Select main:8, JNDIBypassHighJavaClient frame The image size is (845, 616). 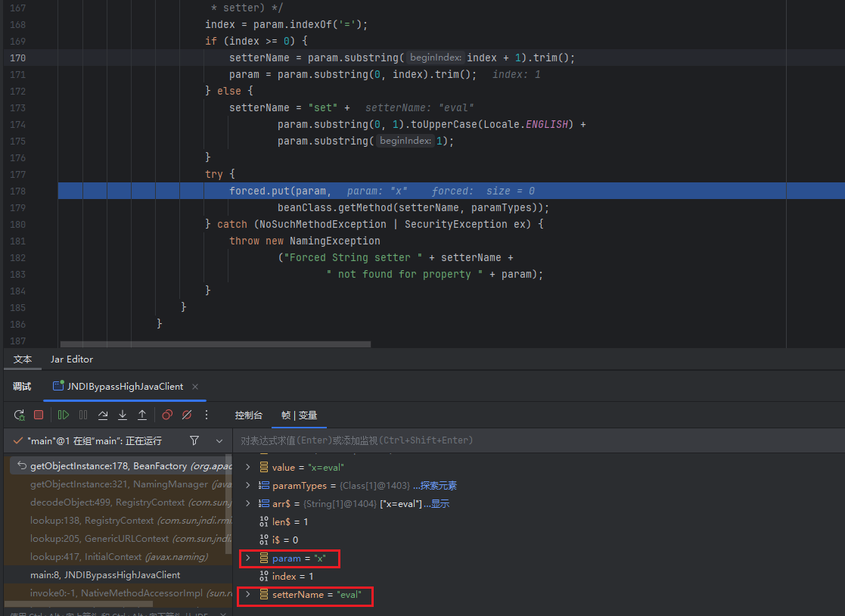coord(118,575)
